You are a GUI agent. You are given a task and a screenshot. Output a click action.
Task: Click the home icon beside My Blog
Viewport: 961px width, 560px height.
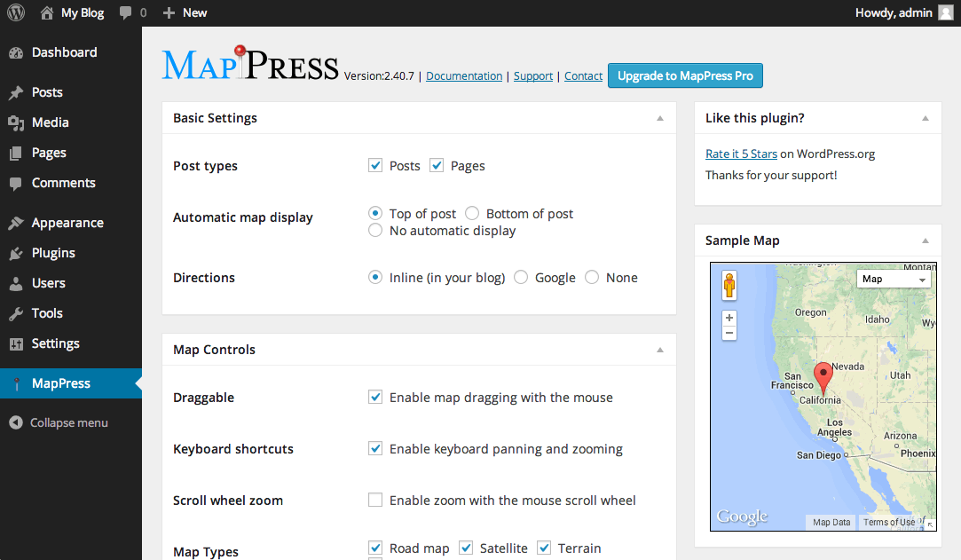point(46,12)
